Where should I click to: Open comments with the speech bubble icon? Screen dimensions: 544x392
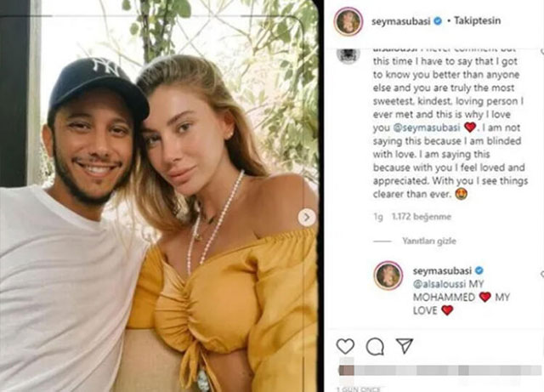tap(375, 346)
